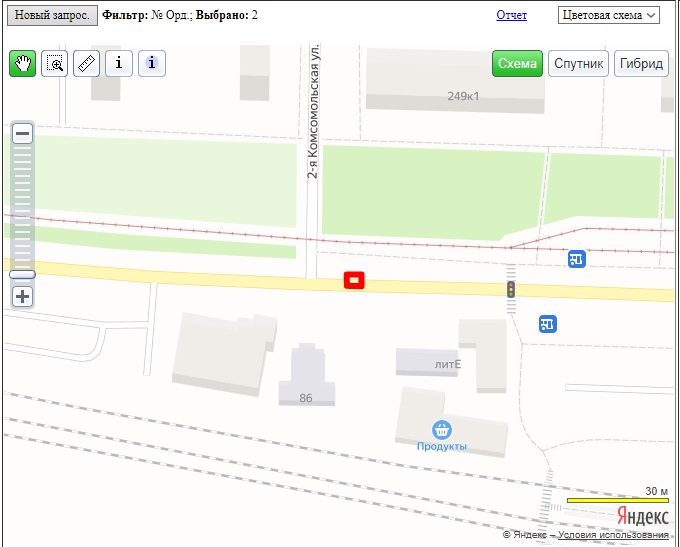Open the Отчет link
Viewport: 680px width, 547px height.
click(512, 15)
